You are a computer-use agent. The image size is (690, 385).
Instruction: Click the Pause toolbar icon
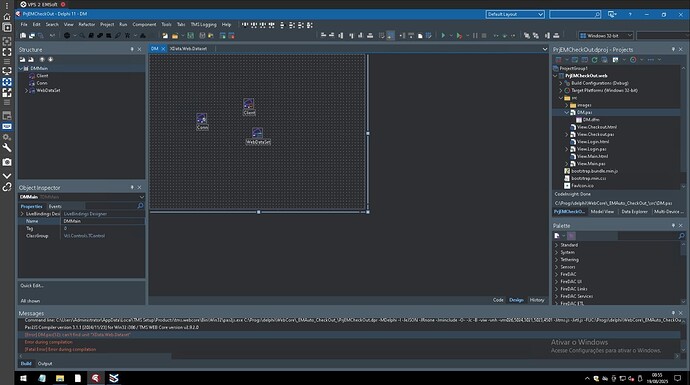(475, 36)
